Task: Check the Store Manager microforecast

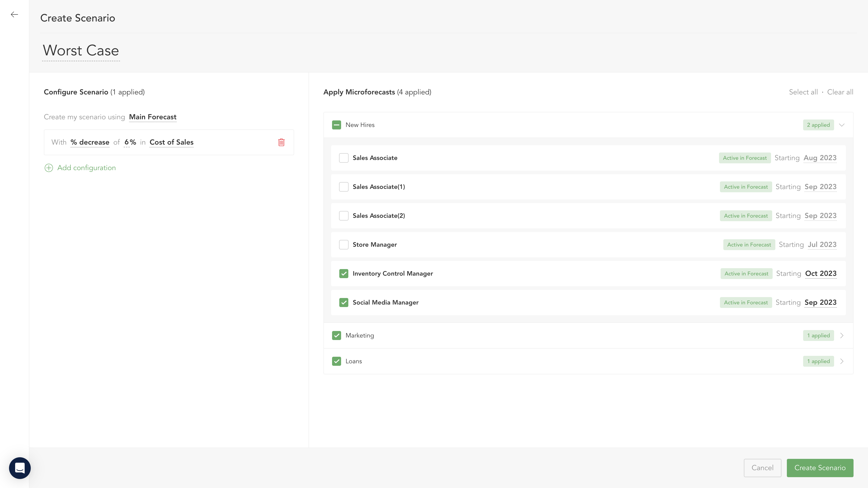Action: coord(344,245)
